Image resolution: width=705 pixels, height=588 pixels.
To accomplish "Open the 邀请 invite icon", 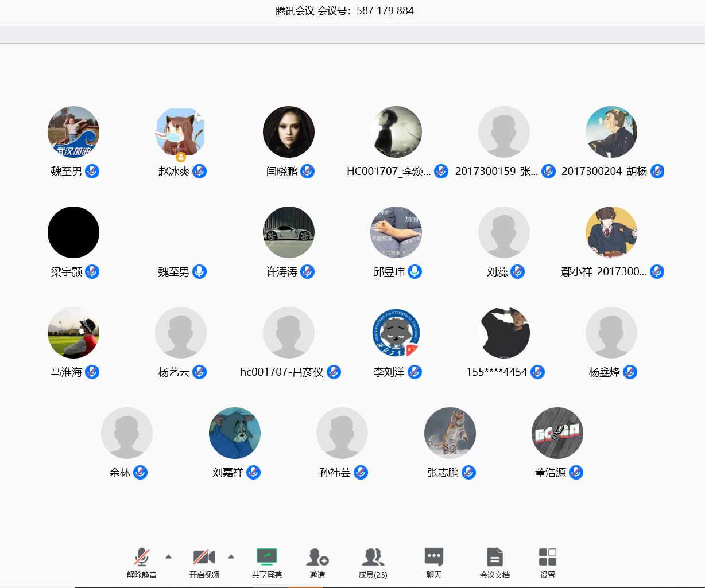I will [x=317, y=562].
